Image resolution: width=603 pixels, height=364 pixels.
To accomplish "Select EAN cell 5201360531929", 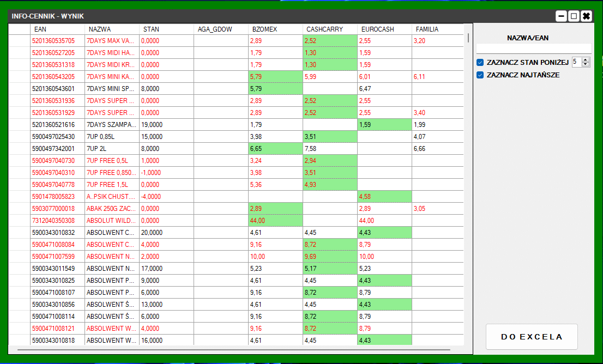I will click(57, 113).
